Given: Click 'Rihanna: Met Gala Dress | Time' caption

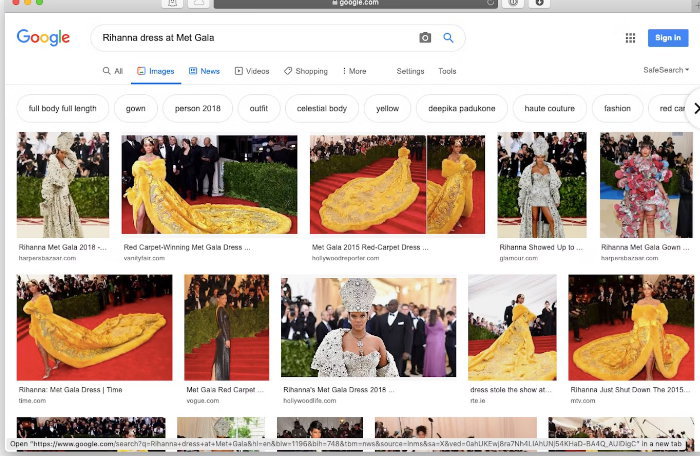Looking at the screenshot, I should click(x=71, y=390).
